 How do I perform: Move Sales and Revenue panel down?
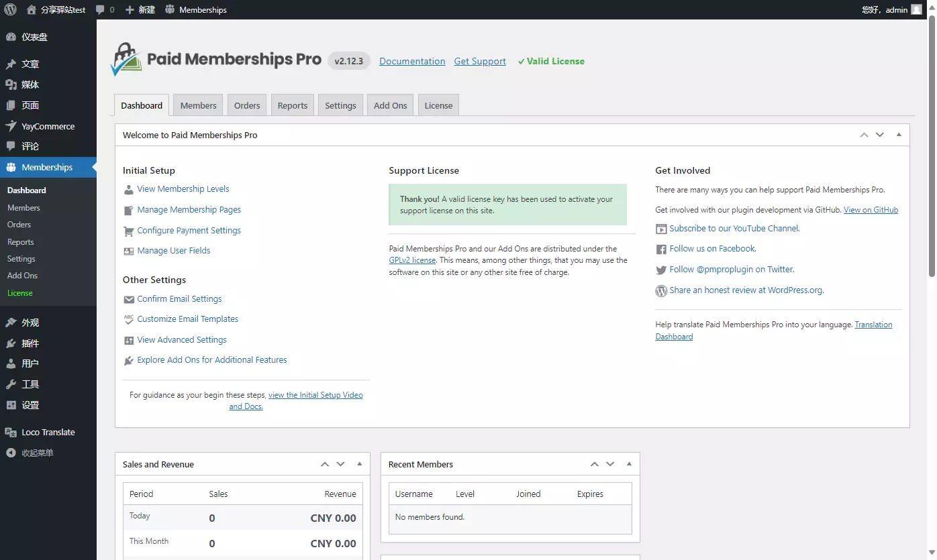click(x=340, y=464)
